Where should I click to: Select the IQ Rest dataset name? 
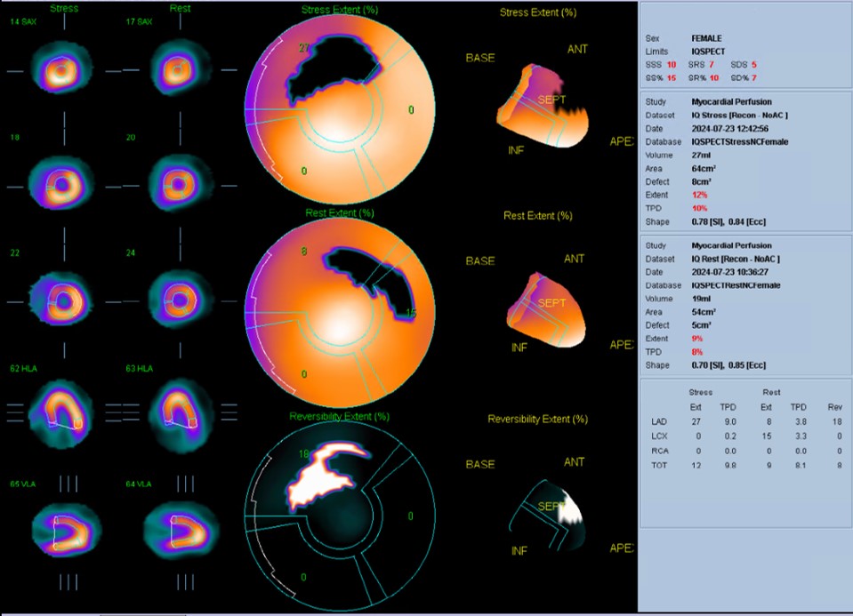pos(734,259)
